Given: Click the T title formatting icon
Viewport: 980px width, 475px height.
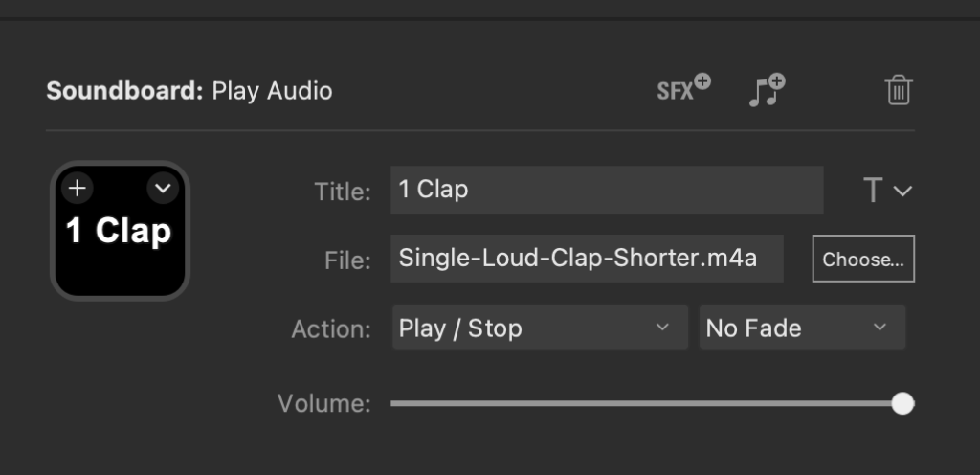Looking at the screenshot, I should [x=873, y=191].
